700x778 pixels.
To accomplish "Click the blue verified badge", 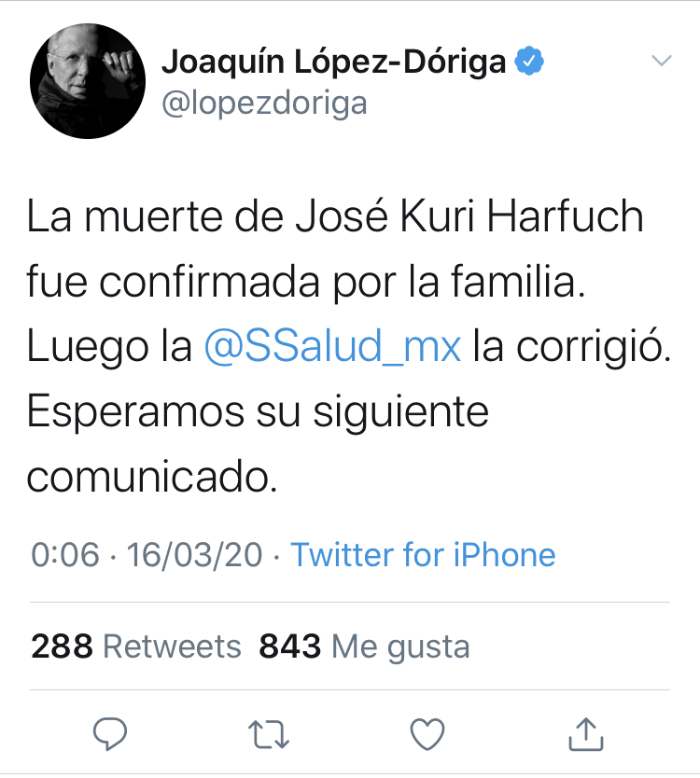I will (x=529, y=61).
